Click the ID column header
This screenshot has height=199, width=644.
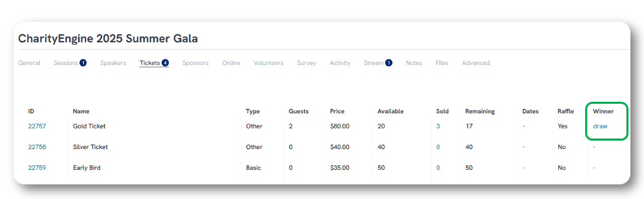(x=31, y=111)
